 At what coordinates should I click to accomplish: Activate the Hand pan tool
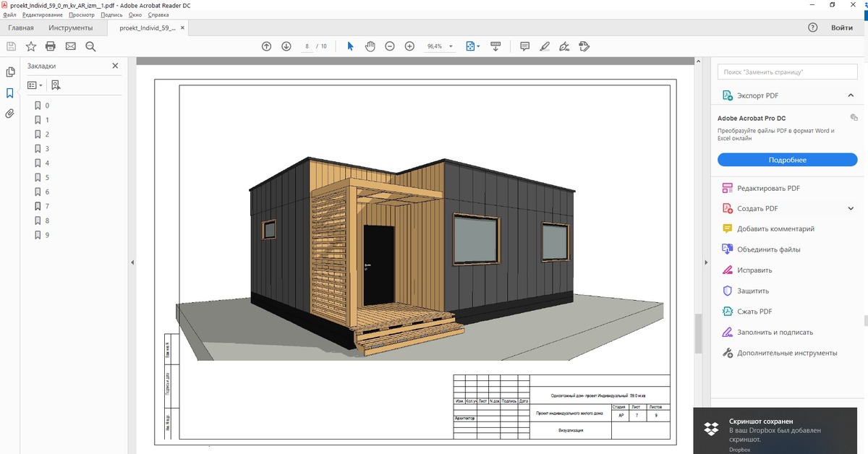coord(370,46)
